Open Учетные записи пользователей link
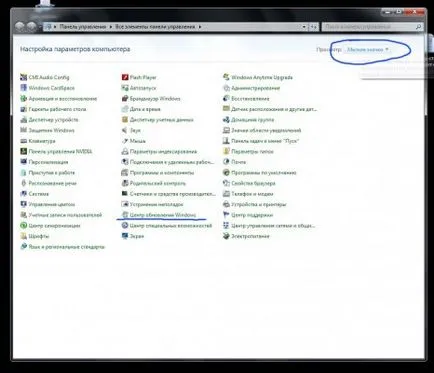434x373 pixels. (65, 215)
